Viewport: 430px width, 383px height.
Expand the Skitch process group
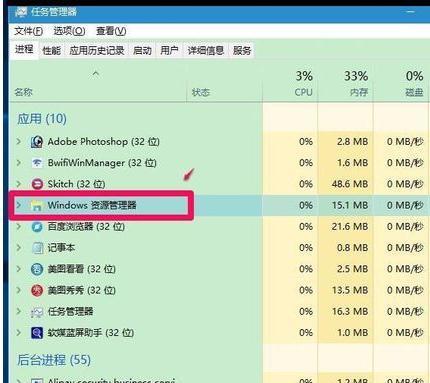click(x=19, y=184)
